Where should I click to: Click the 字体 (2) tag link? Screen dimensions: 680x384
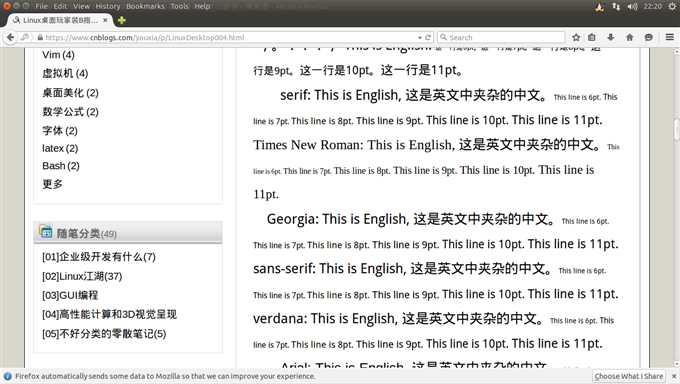60,131
